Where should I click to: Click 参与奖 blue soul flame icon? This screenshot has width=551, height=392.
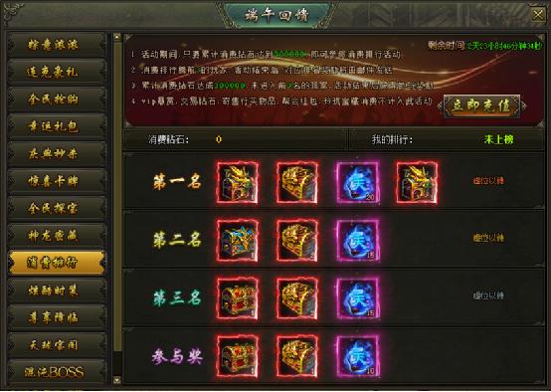(358, 356)
